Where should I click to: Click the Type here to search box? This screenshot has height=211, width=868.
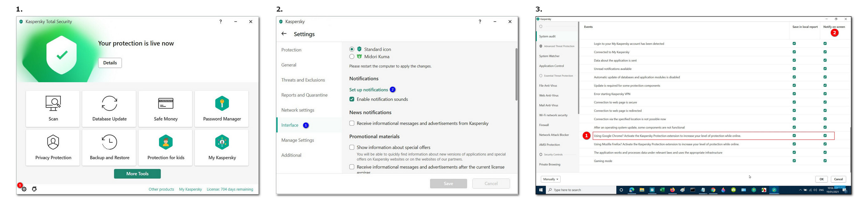[x=581, y=190]
